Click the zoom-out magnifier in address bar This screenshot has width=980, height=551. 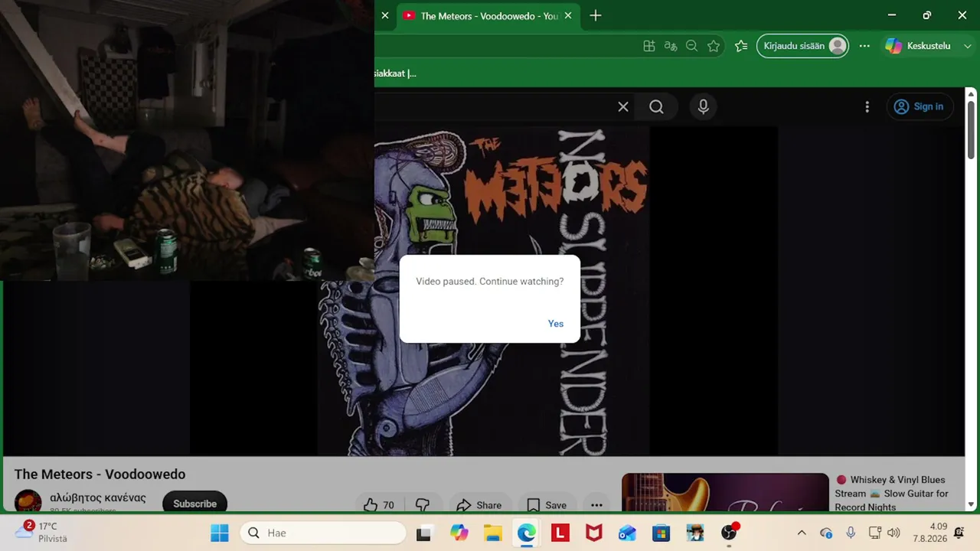click(692, 46)
